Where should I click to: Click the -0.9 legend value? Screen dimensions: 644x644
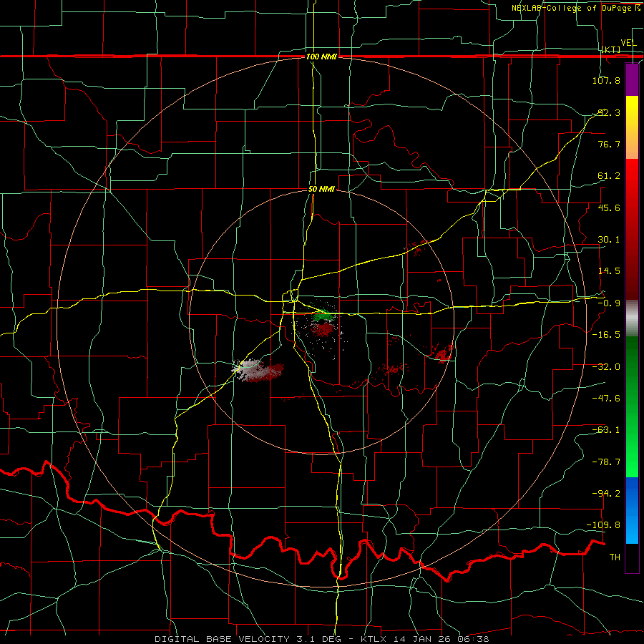point(609,303)
